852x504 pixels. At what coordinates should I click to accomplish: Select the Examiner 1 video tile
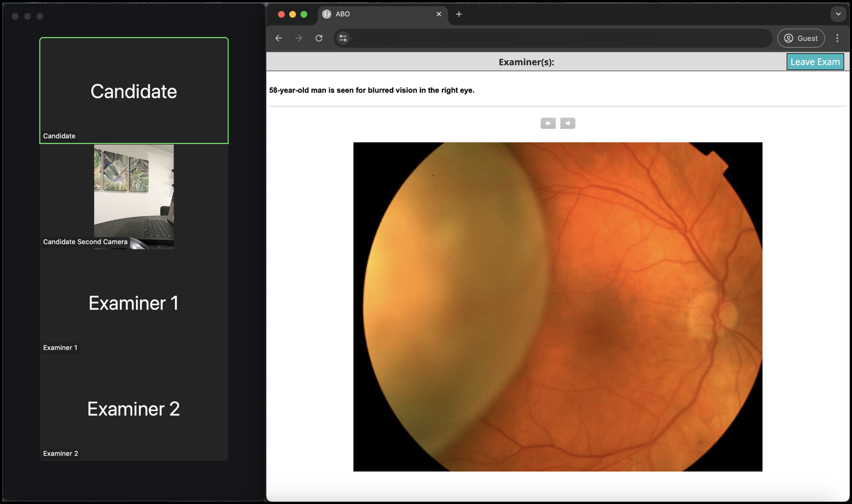pyautogui.click(x=134, y=302)
